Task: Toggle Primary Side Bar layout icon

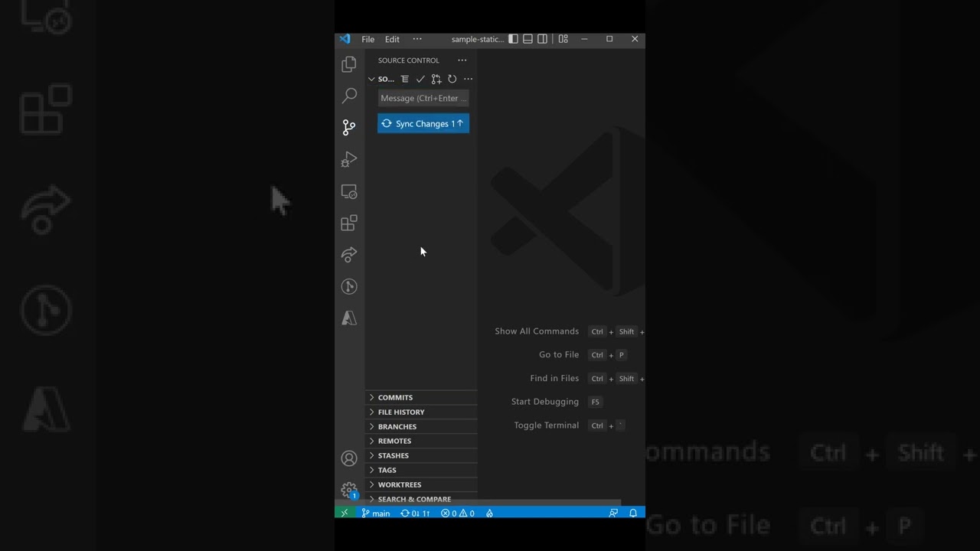Action: [x=514, y=39]
